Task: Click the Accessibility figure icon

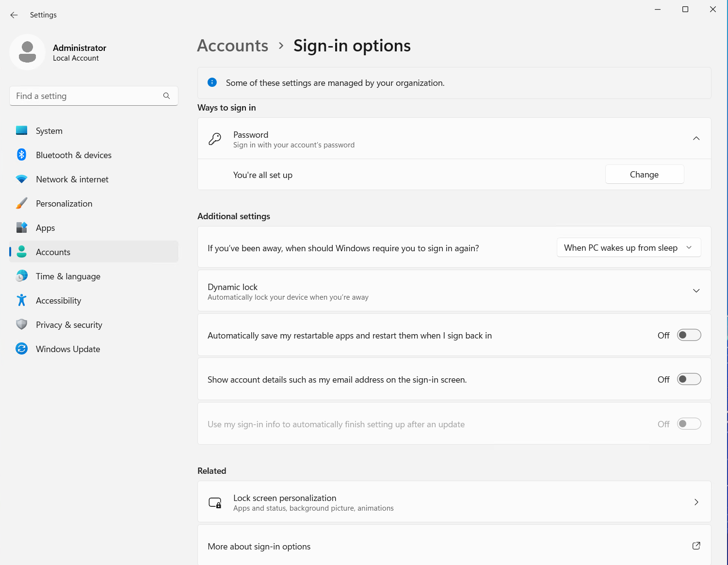Action: 21,300
